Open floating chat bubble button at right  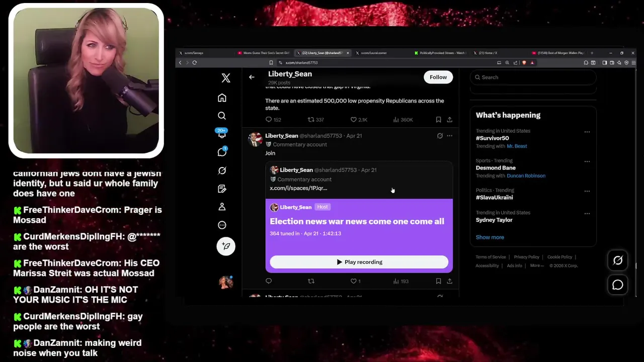618,285
